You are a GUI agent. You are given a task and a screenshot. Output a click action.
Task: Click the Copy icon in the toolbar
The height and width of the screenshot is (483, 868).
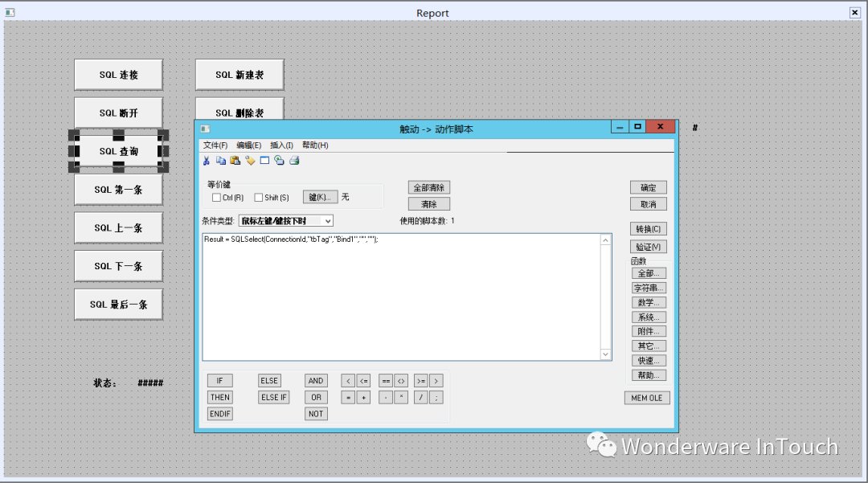[221, 161]
